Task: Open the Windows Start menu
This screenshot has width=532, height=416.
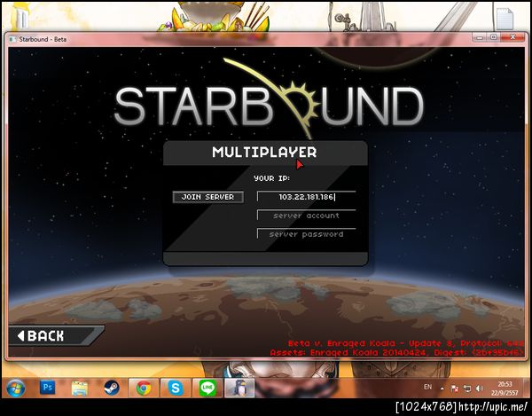Action: click(x=16, y=389)
